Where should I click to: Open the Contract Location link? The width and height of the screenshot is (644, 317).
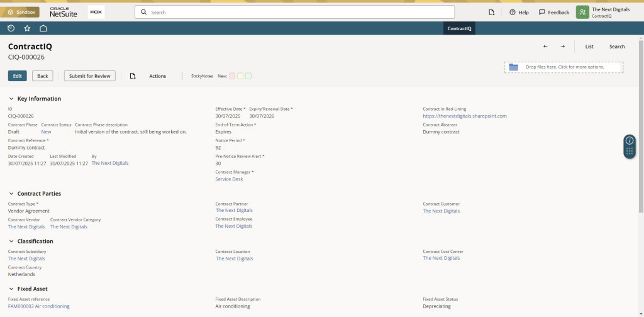tap(235, 259)
